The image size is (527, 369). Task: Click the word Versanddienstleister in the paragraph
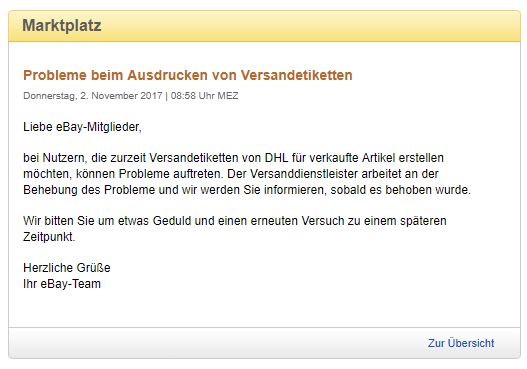point(304,174)
